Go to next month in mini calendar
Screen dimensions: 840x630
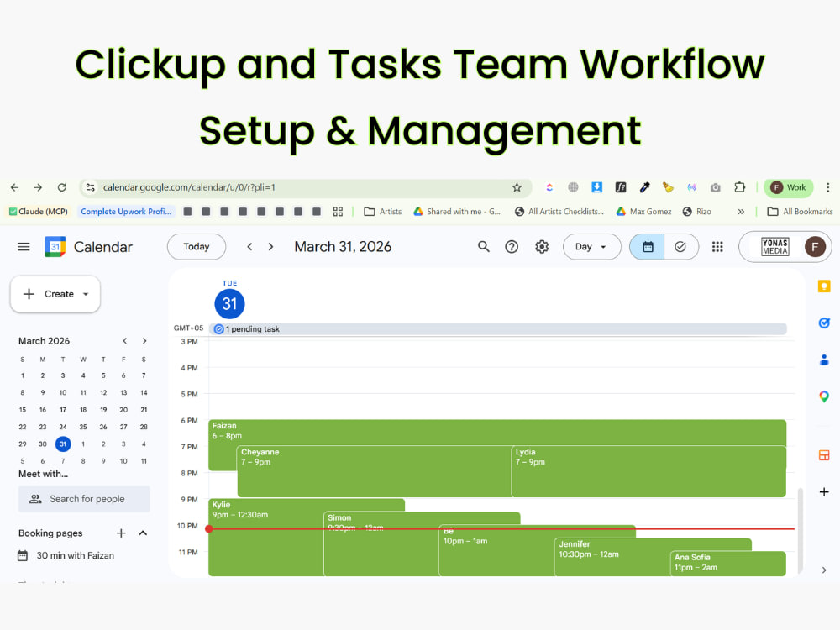(x=144, y=341)
